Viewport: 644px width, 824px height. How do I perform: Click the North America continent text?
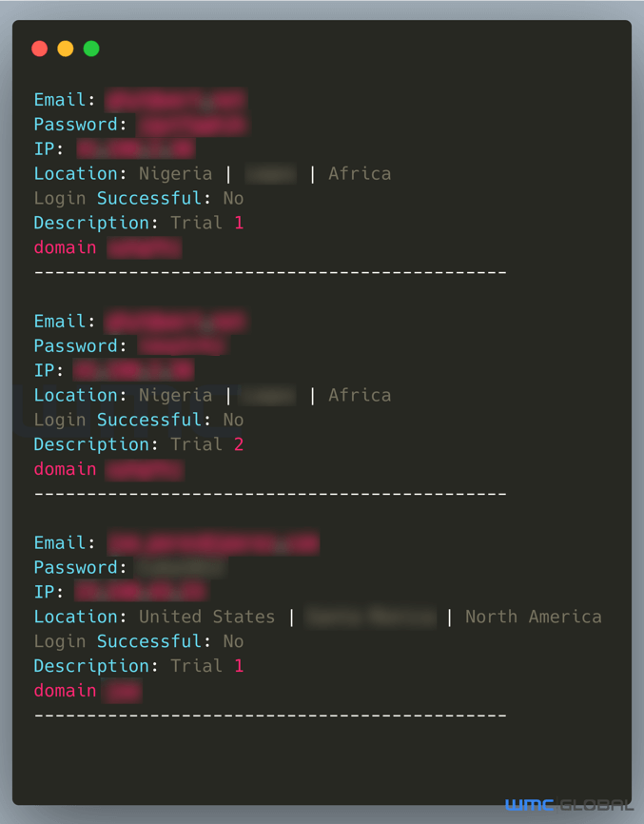tap(534, 617)
